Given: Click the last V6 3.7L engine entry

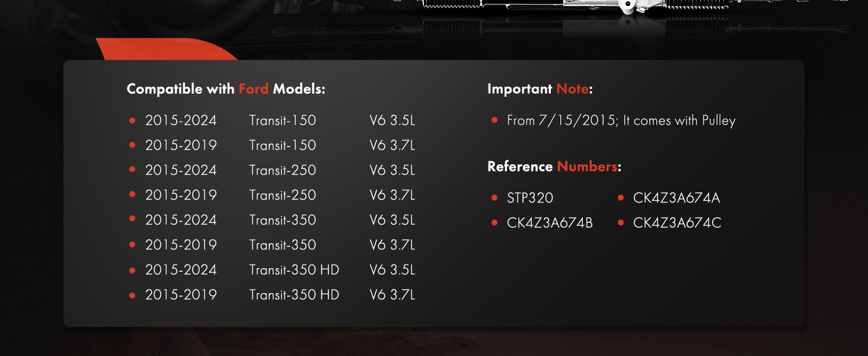Looking at the screenshot, I should [392, 295].
